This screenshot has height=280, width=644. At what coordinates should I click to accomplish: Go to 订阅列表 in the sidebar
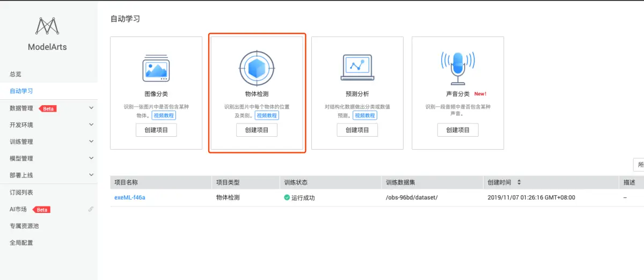21,192
